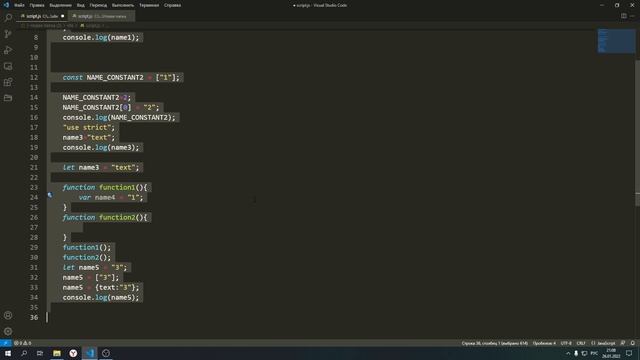The image size is (640, 360).
Task: Click on 'console.log(name5);' line
Action: click(x=101, y=298)
